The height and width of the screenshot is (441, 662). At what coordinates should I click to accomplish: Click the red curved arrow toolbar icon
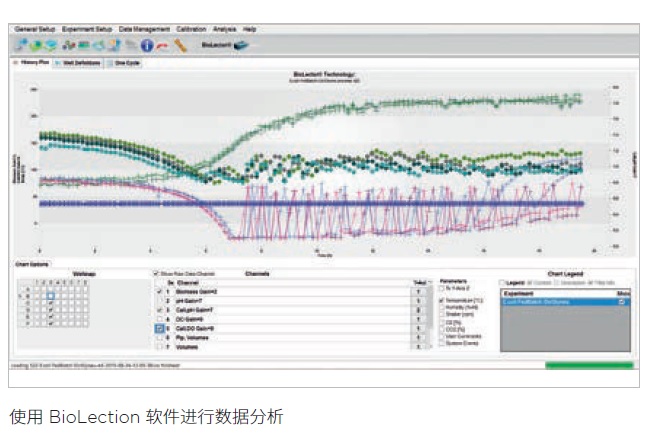coord(162,46)
